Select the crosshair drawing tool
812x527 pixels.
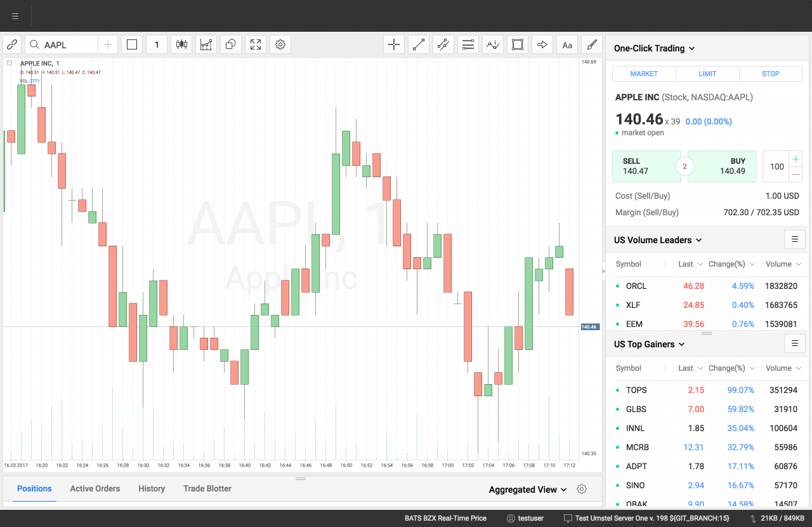coord(394,44)
